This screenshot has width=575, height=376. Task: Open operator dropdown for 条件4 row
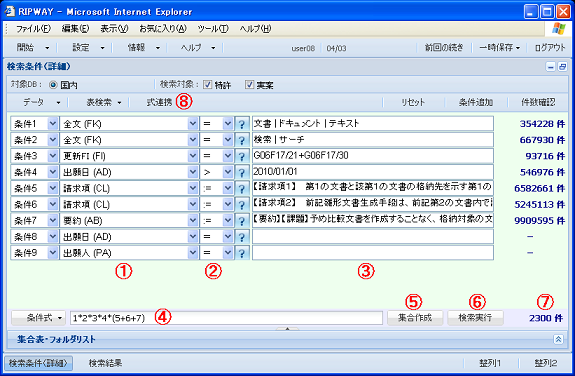(227, 172)
